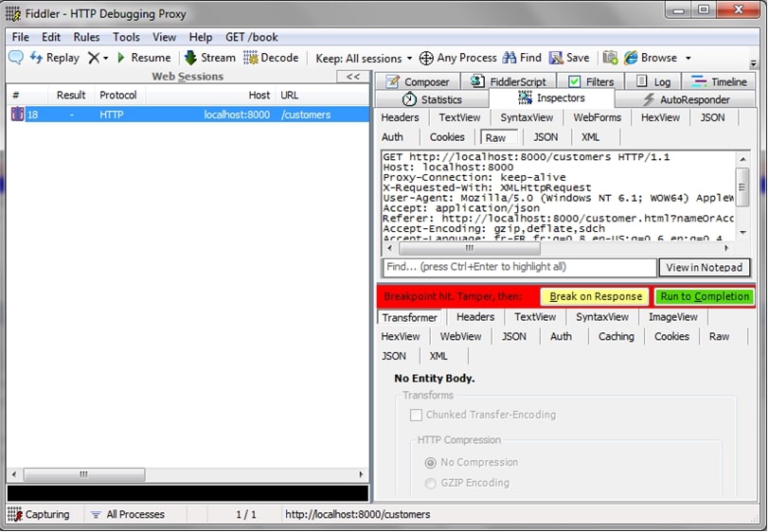Open the response WebView tab
Screen dimensions: 769x532
click(x=460, y=337)
